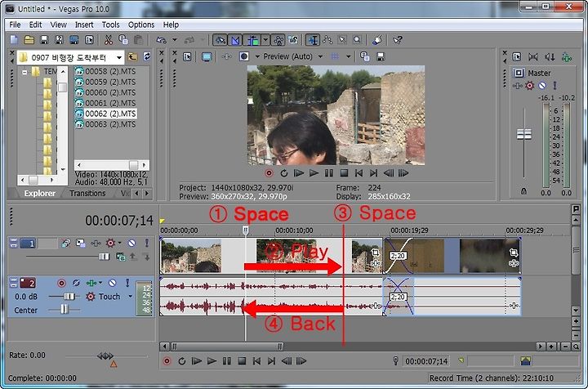
Task: Save the project with the floppy icon
Action: [x=44, y=40]
